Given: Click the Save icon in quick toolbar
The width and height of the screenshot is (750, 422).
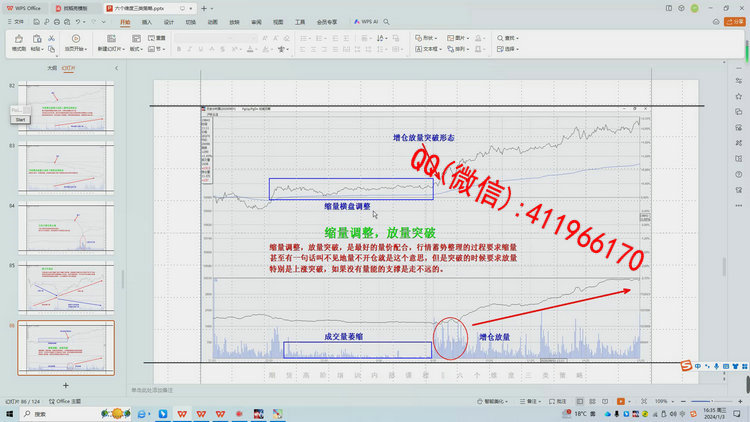Looking at the screenshot, I should click(36, 22).
